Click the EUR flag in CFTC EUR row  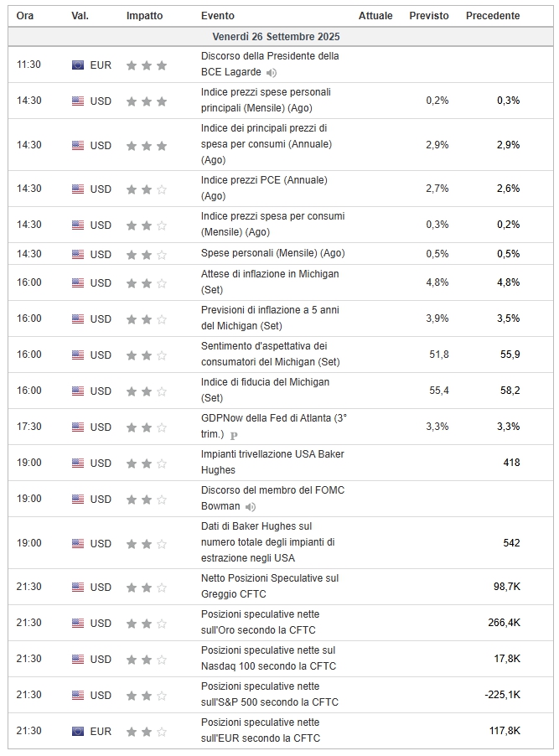pyautogui.click(x=78, y=732)
